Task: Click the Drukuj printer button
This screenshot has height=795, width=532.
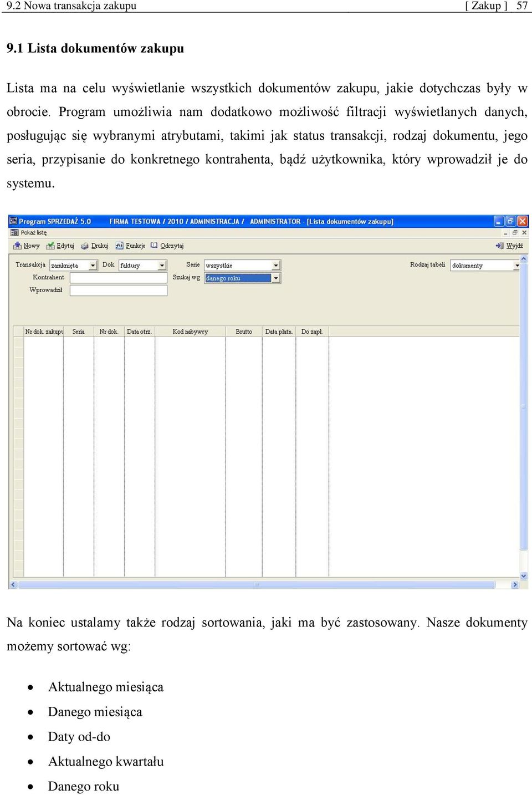Action: [x=95, y=246]
